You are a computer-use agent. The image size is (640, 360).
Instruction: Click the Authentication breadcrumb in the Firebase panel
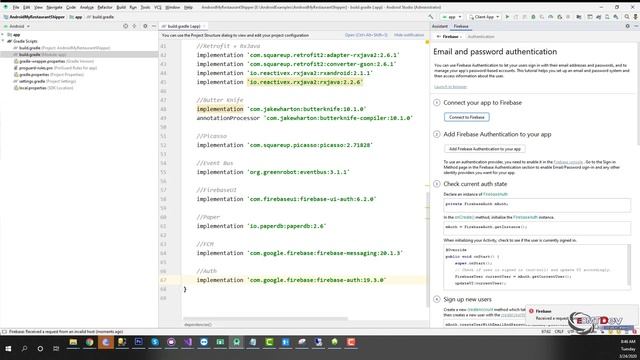(x=481, y=36)
